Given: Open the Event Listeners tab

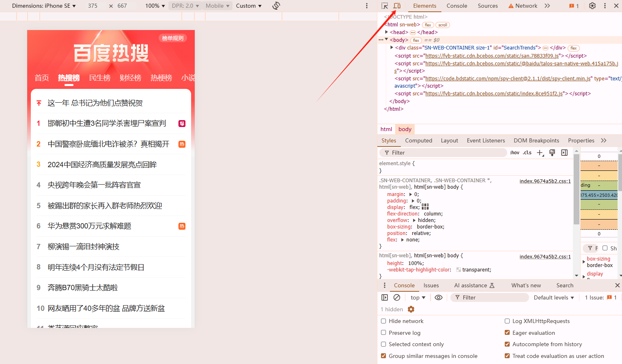Looking at the screenshot, I should (486, 140).
